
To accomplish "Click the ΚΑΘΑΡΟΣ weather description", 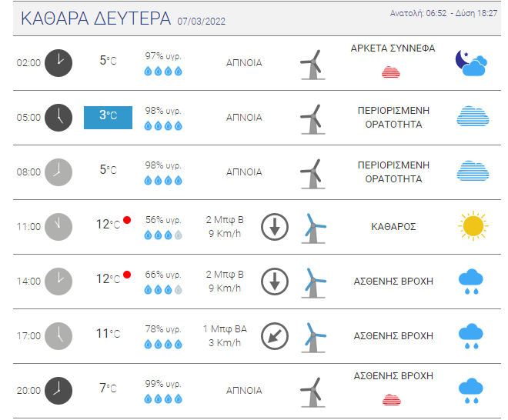I will click(393, 227).
